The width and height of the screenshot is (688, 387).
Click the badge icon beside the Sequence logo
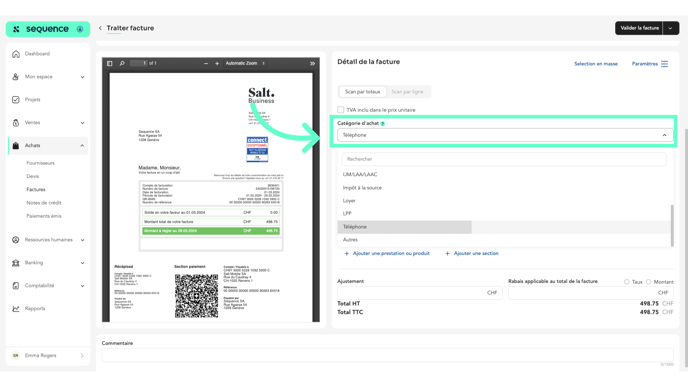tap(80, 29)
